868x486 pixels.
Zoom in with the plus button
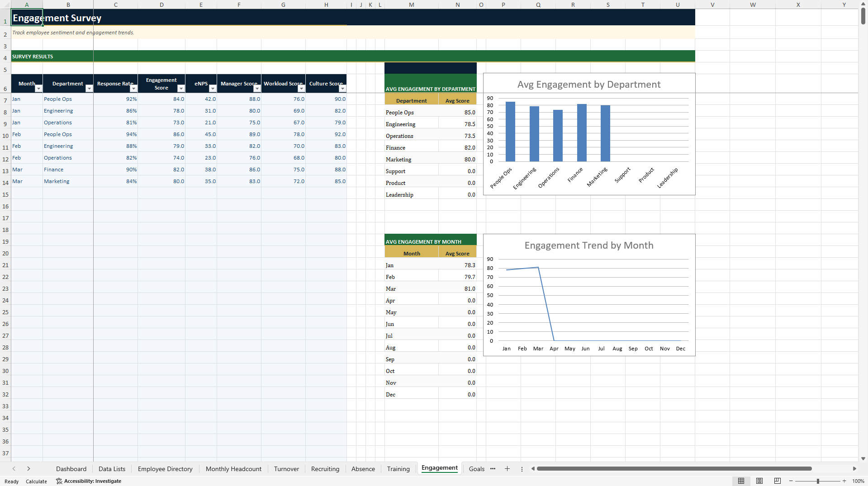coord(844,481)
